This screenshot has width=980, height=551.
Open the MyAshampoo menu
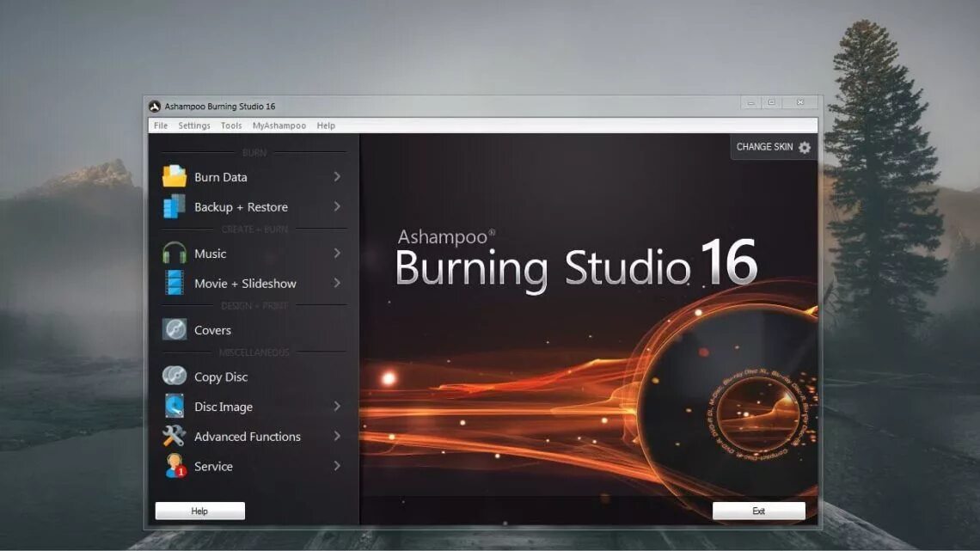click(279, 125)
